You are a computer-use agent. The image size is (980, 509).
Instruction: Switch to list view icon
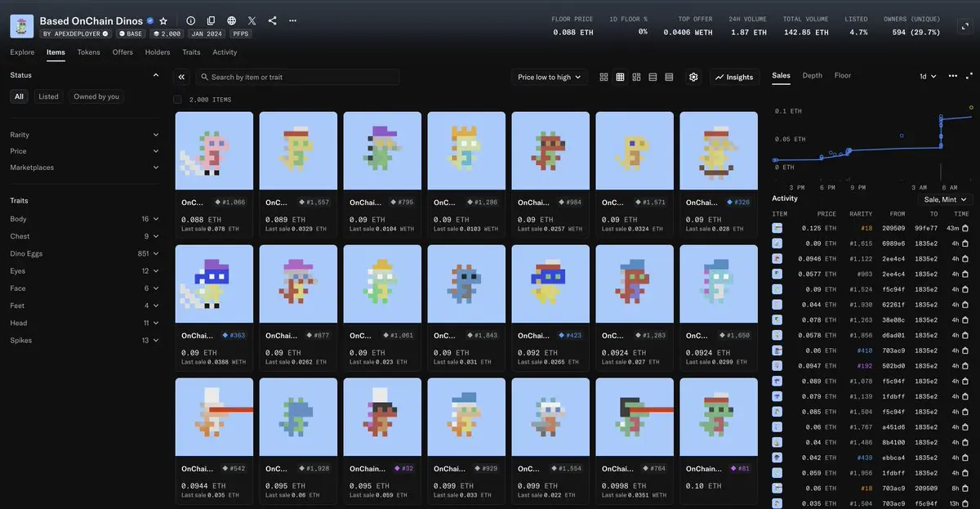click(x=653, y=77)
